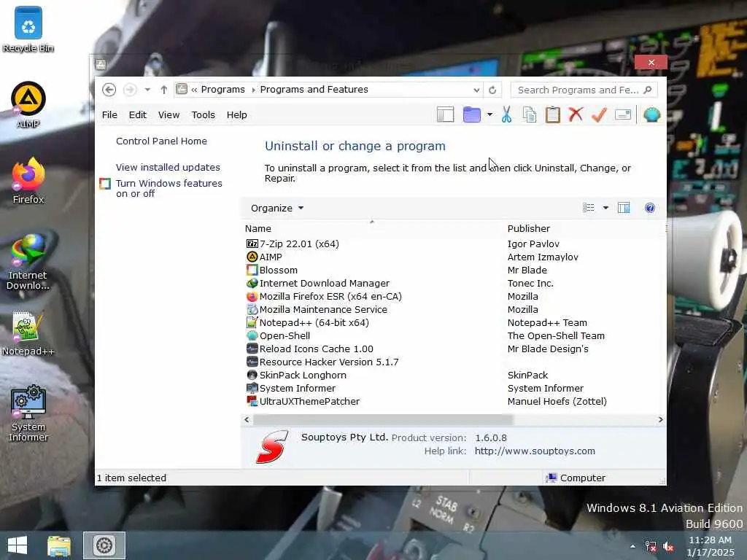Click the Copy toolbar icon
The width and height of the screenshot is (747, 560).
tap(530, 114)
